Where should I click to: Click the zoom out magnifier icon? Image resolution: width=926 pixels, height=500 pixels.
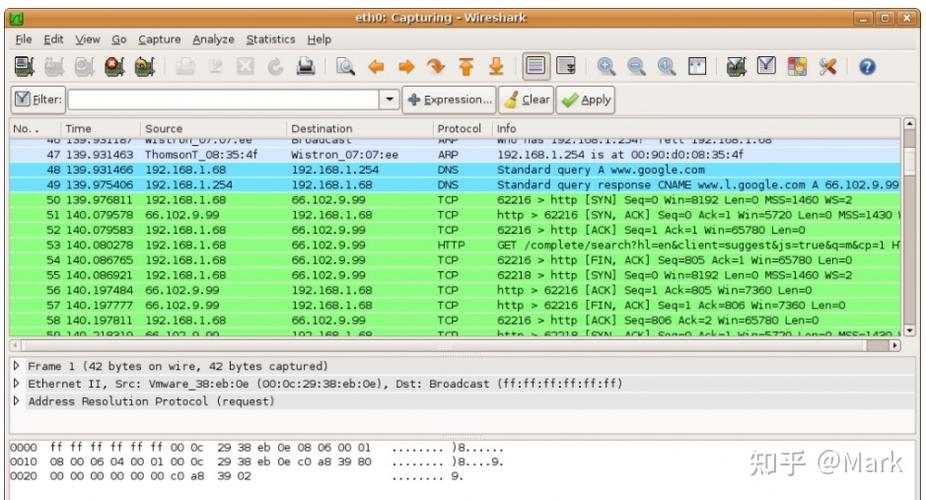pos(637,66)
